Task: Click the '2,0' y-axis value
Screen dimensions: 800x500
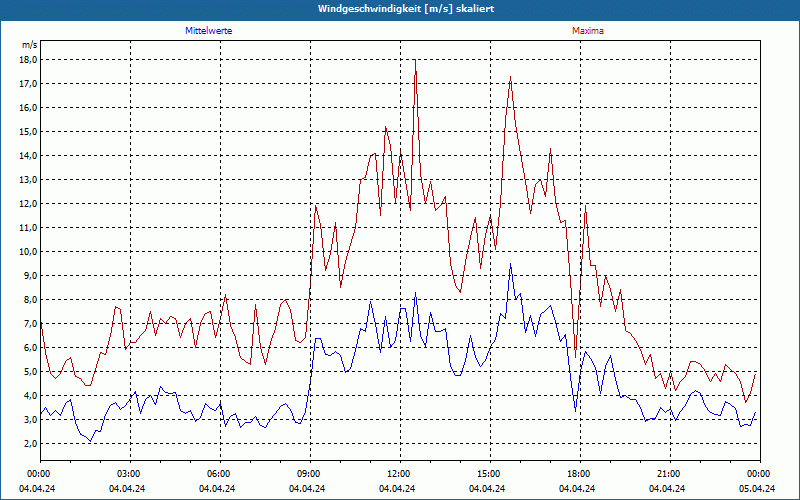Action: click(x=31, y=443)
